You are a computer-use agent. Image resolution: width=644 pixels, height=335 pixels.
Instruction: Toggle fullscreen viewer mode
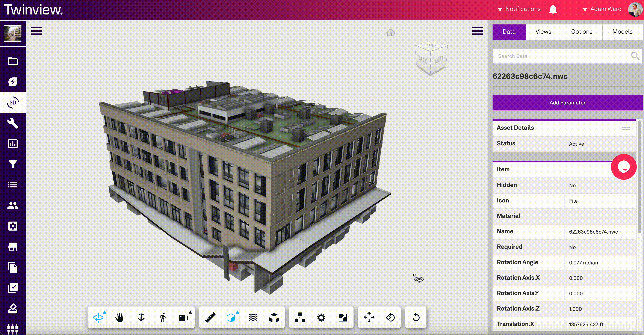pyautogui.click(x=343, y=317)
